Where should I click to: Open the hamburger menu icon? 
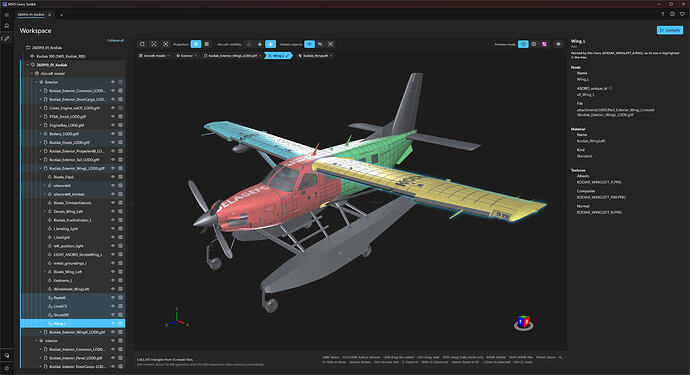(7, 15)
